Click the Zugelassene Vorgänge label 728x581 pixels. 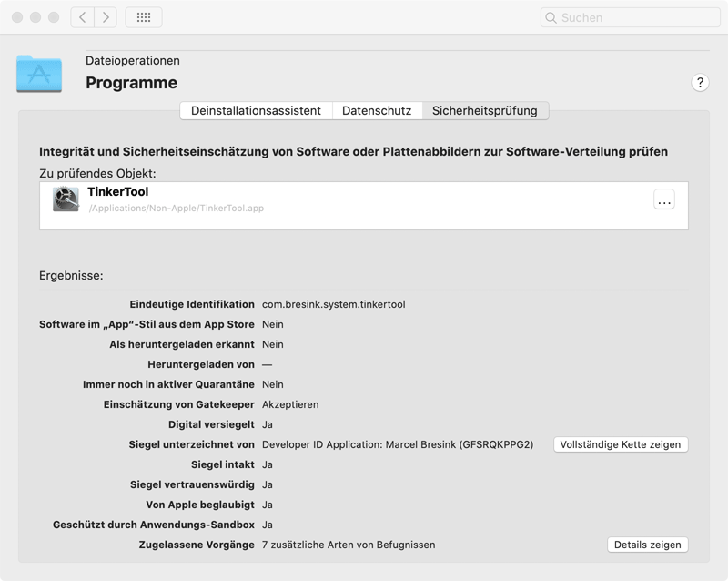(x=197, y=545)
